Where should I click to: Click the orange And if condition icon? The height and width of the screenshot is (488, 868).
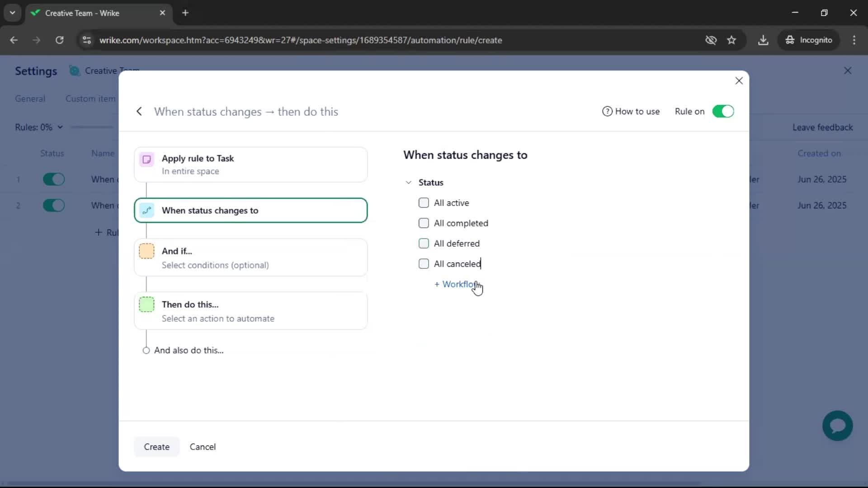click(x=146, y=251)
